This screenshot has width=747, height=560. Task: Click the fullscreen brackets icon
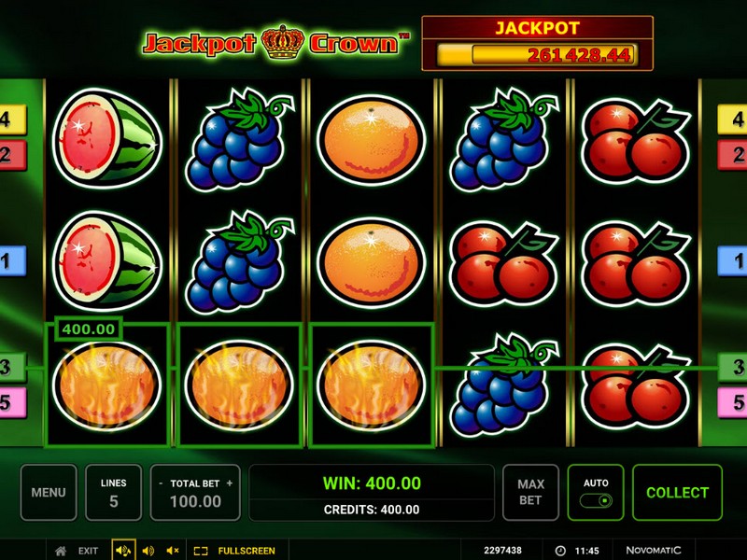201,551
